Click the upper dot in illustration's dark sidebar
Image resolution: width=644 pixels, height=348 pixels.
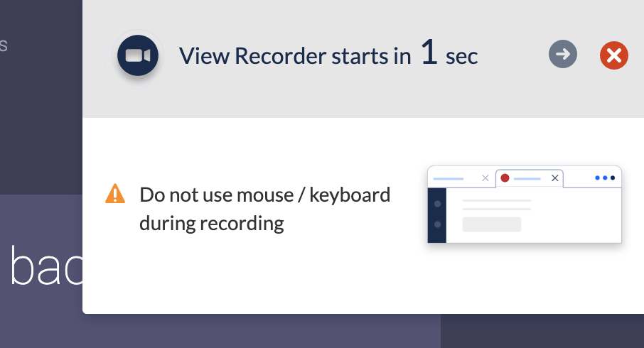pos(437,204)
